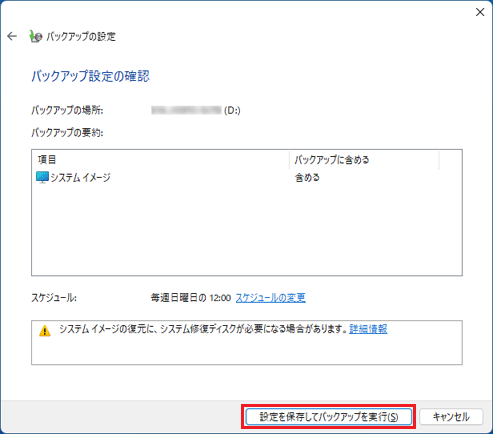The height and width of the screenshot is (434, 493).
Task: Click the バックアップ設定の確認 heading
Action: [91, 76]
